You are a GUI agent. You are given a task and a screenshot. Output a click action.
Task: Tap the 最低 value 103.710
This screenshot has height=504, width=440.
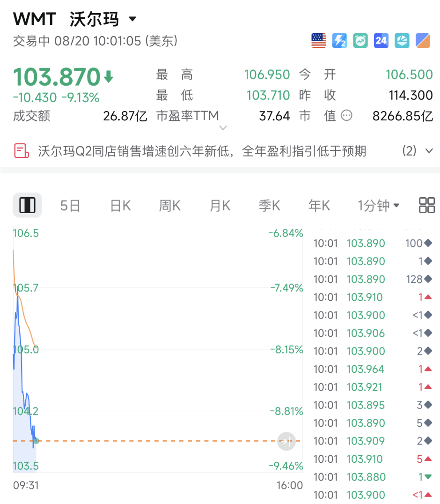(x=268, y=95)
